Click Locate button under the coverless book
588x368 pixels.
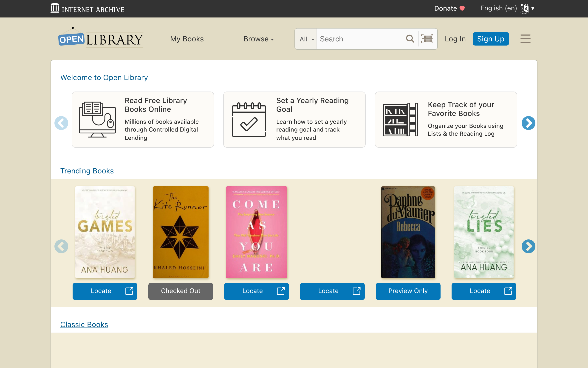(332, 291)
